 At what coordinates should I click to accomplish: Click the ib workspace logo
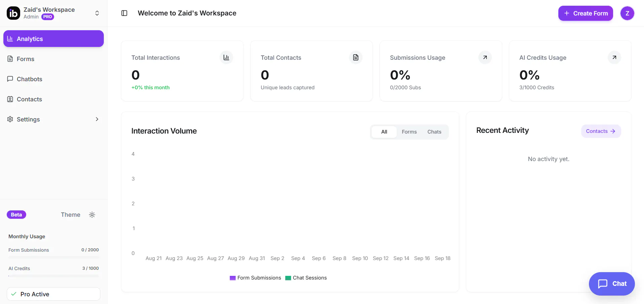click(x=13, y=13)
